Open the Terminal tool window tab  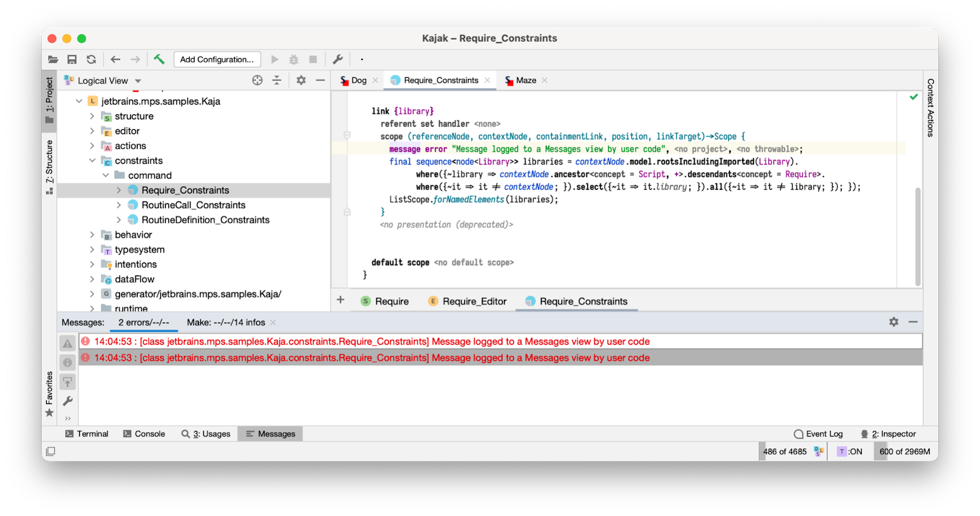pyautogui.click(x=86, y=434)
